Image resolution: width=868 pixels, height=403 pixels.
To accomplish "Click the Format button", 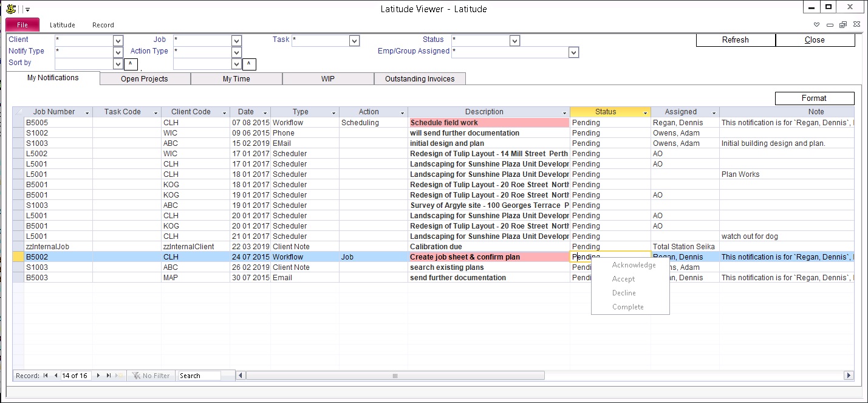I will pyautogui.click(x=814, y=98).
